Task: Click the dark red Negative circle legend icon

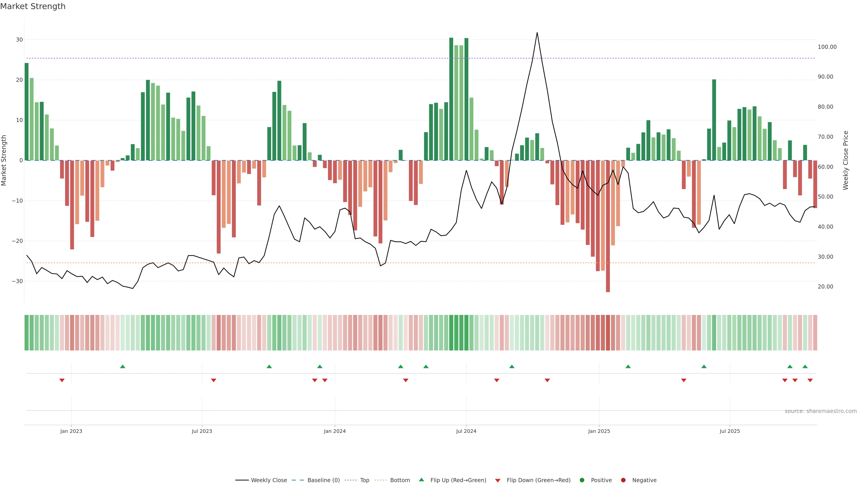Action: 623,480
